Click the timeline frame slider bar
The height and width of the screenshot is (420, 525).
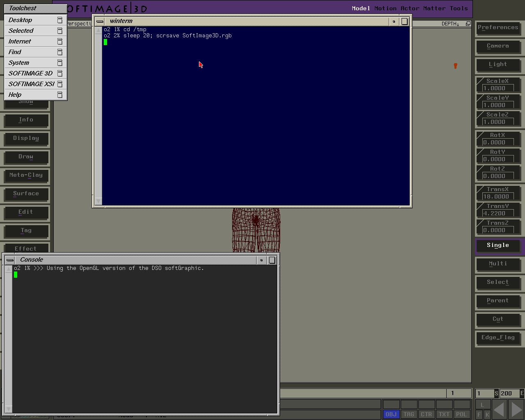(363, 393)
